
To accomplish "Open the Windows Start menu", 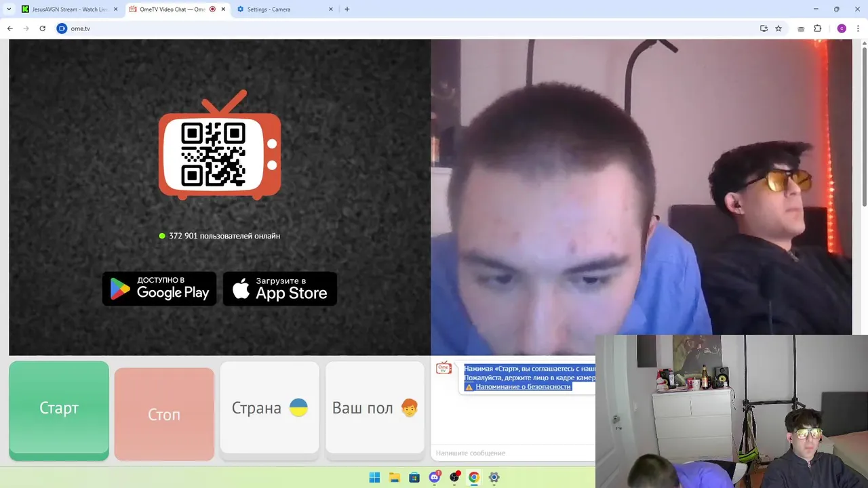I will (374, 477).
